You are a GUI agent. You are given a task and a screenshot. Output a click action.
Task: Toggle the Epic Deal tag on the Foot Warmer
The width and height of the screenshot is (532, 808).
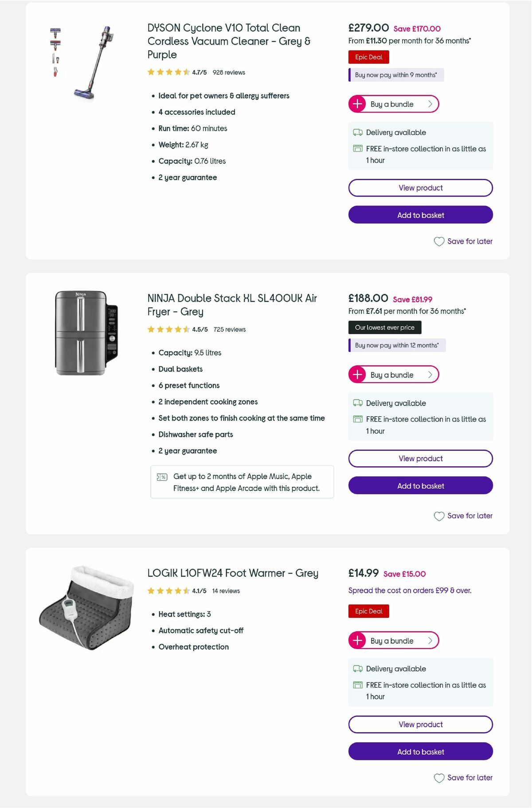coord(368,611)
